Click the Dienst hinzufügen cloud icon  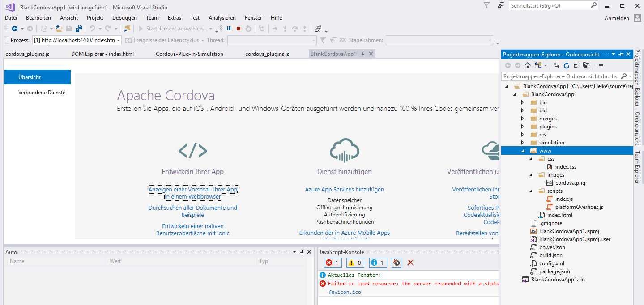pyautogui.click(x=345, y=150)
